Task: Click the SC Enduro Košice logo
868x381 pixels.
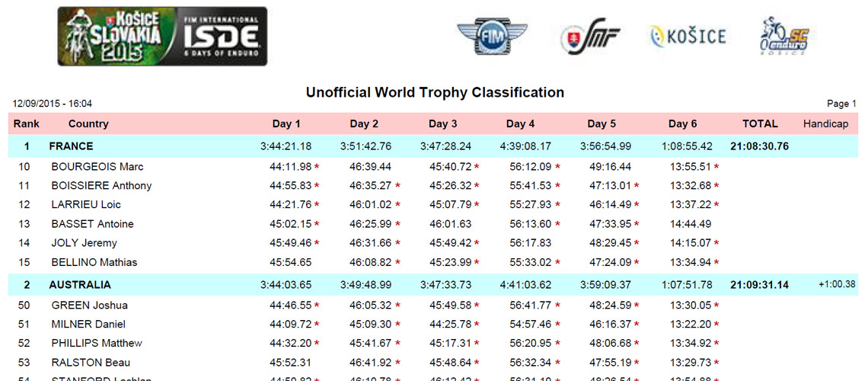Action: 783,36
